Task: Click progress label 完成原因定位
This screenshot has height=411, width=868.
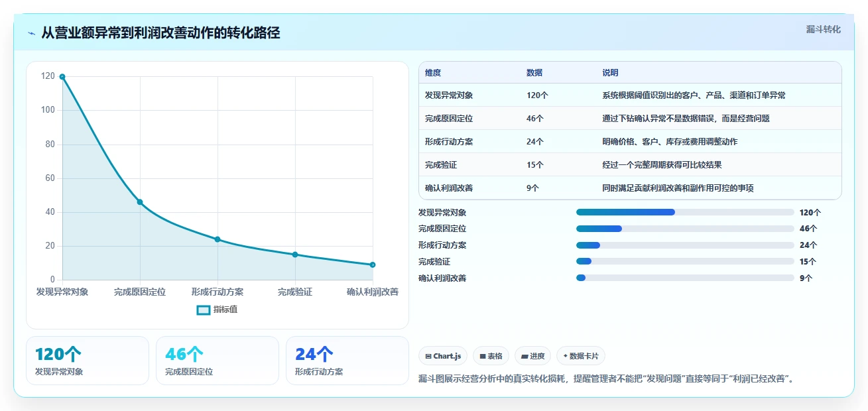Action: click(442, 229)
